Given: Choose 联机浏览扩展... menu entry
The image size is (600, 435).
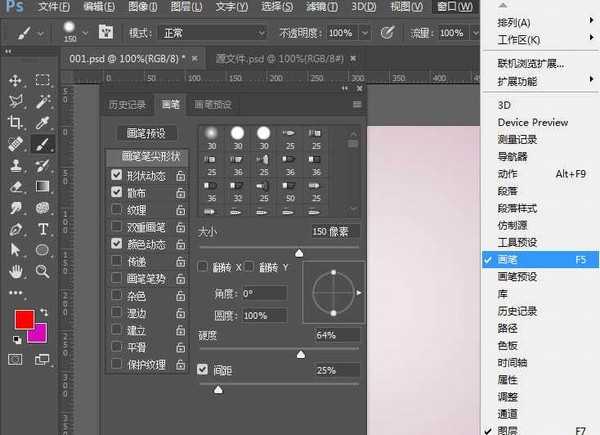Looking at the screenshot, I should pyautogui.click(x=530, y=64).
